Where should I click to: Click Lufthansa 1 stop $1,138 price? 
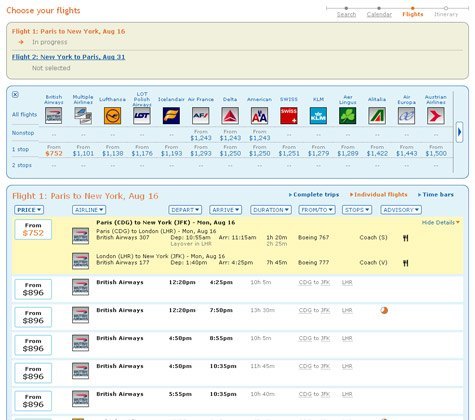113,153
